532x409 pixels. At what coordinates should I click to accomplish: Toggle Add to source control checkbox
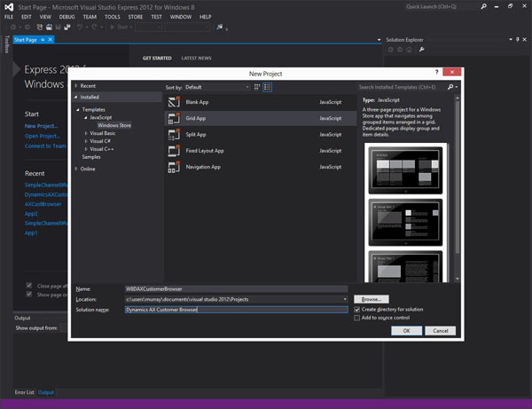pyautogui.click(x=357, y=318)
